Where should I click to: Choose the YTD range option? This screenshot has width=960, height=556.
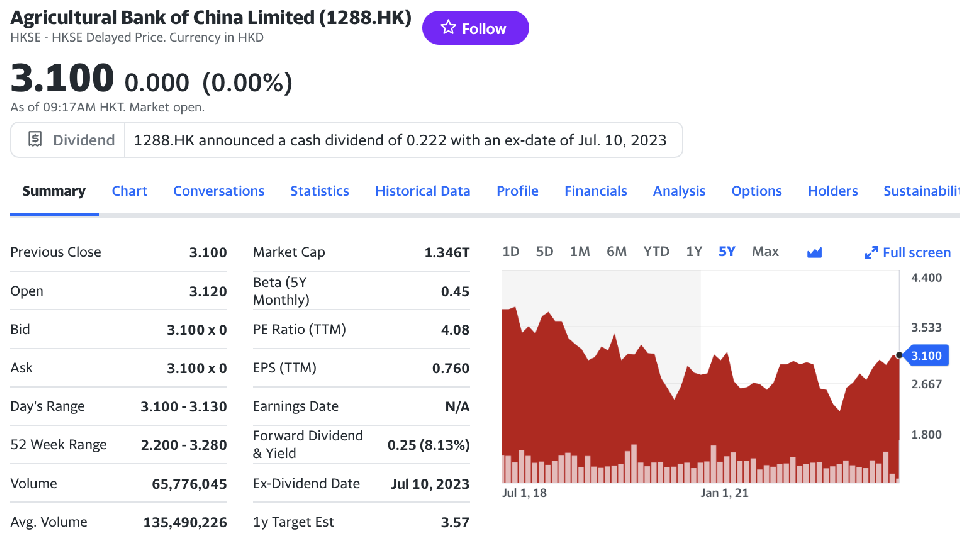click(x=656, y=252)
